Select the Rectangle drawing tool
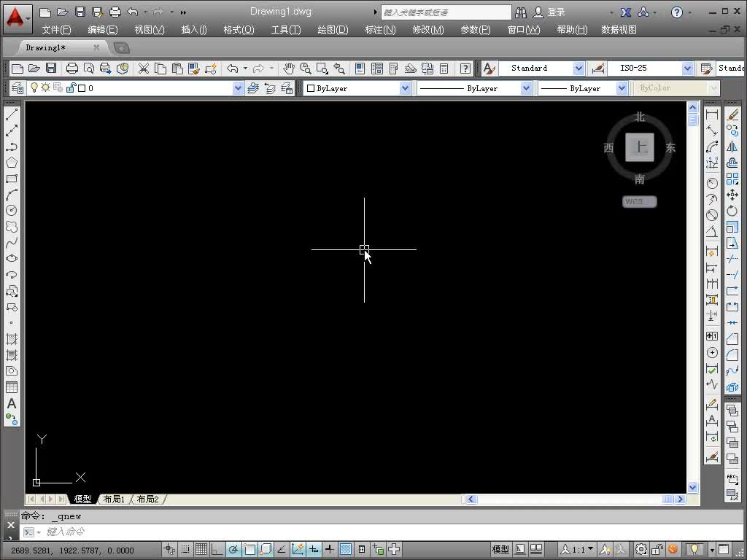Image resolution: width=747 pixels, height=560 pixels. pos(12,179)
